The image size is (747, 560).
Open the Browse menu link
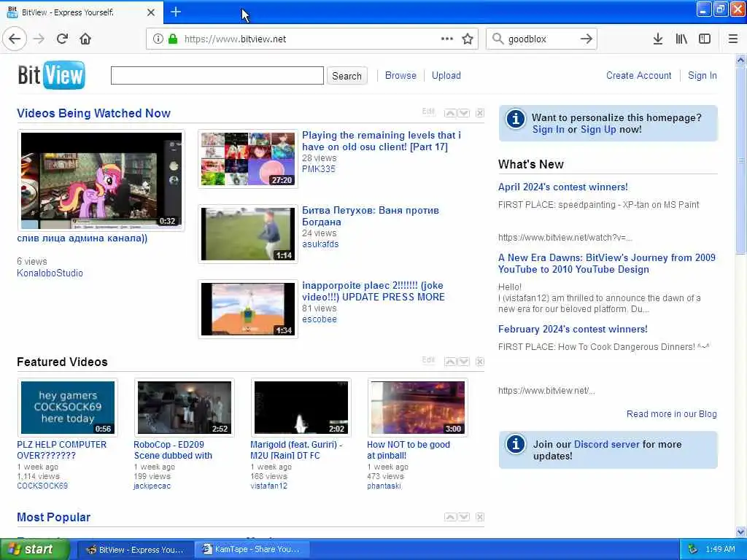400,75
